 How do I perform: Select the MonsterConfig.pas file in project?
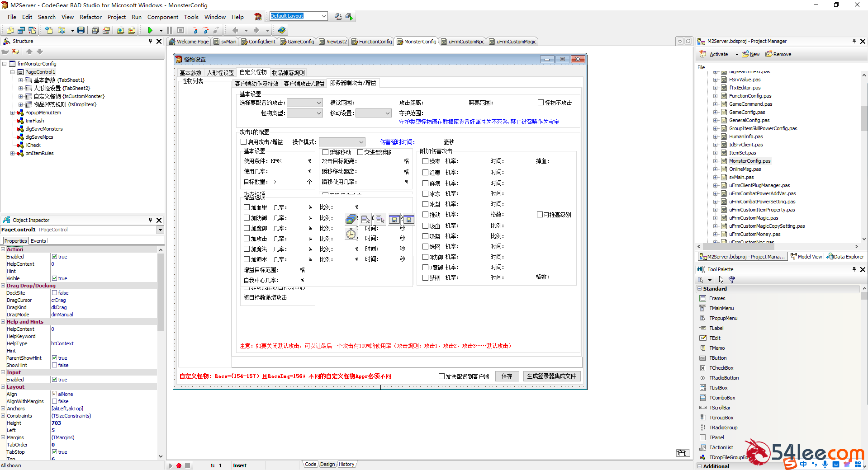tap(749, 161)
